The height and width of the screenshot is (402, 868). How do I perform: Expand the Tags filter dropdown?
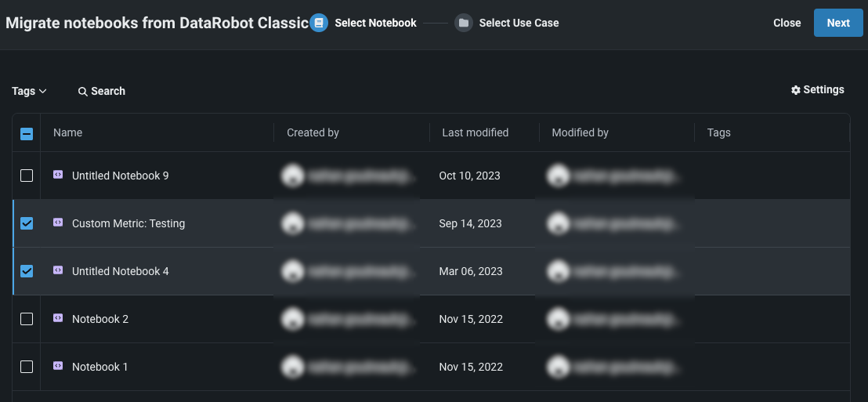pos(29,91)
